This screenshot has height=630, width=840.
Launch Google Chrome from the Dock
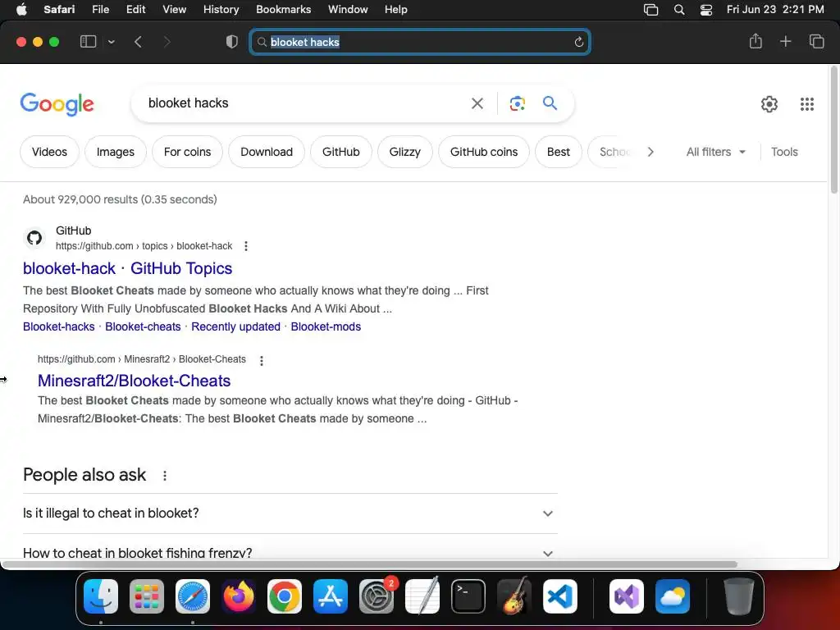click(x=285, y=596)
